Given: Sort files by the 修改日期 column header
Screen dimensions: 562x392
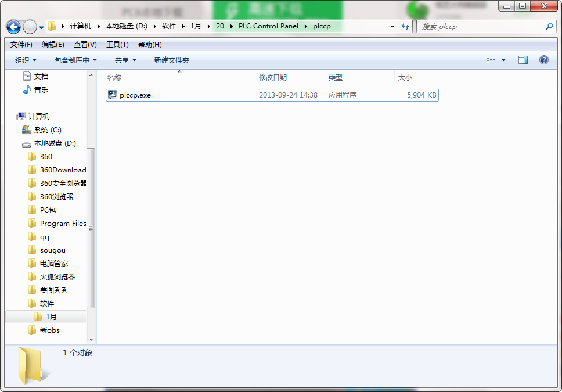Looking at the screenshot, I should coord(273,77).
